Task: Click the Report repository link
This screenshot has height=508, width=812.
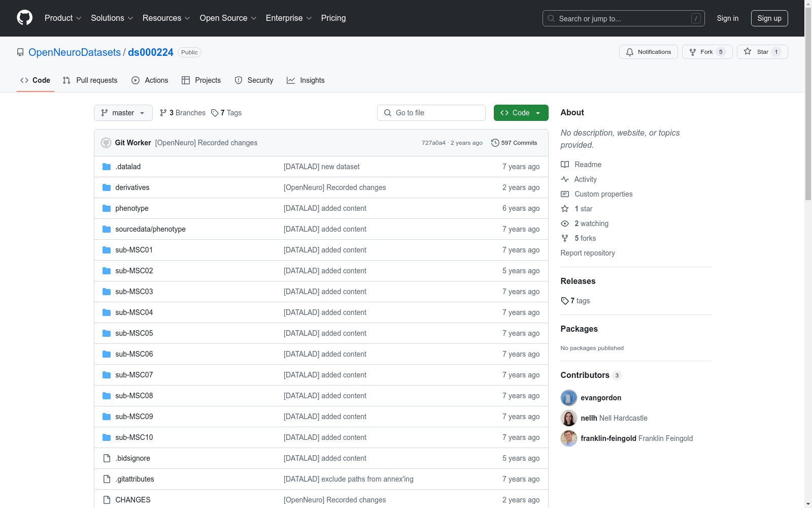Action: pyautogui.click(x=588, y=253)
